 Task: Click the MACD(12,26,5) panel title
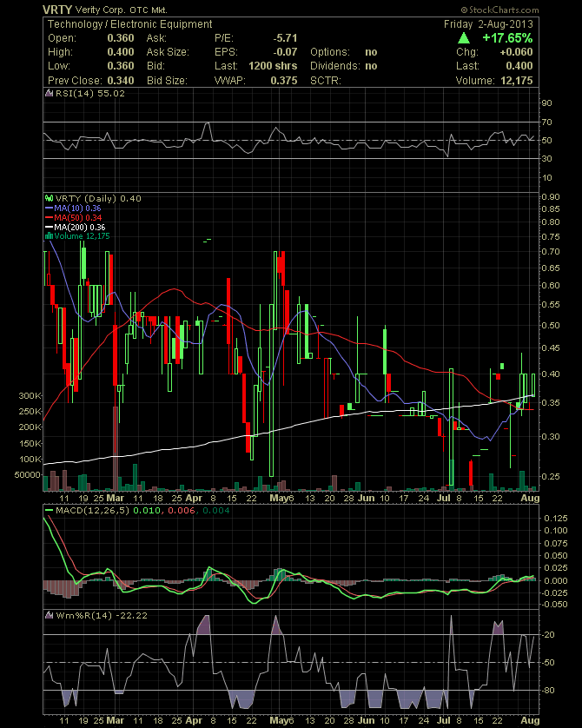pyautogui.click(x=92, y=510)
